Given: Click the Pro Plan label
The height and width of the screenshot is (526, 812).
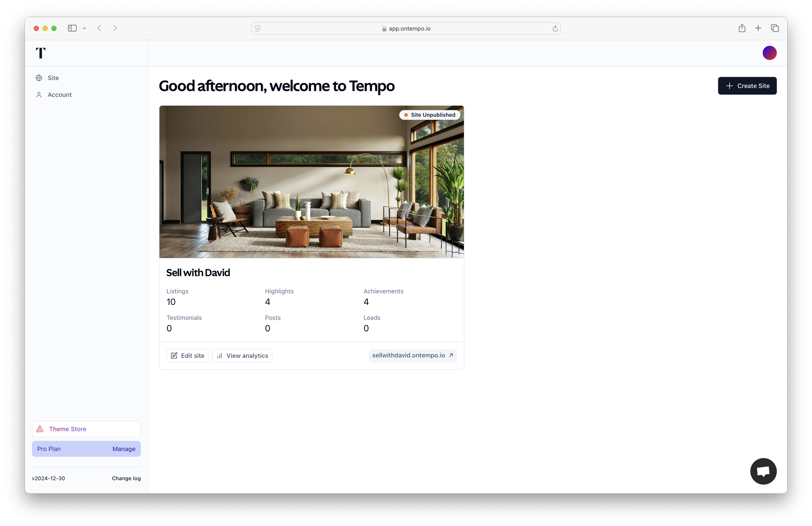Looking at the screenshot, I should point(49,449).
